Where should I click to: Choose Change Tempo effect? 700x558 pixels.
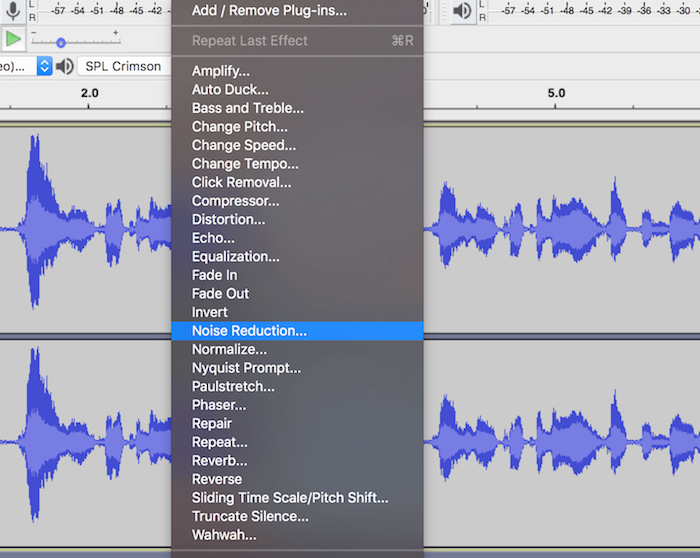[297, 164]
